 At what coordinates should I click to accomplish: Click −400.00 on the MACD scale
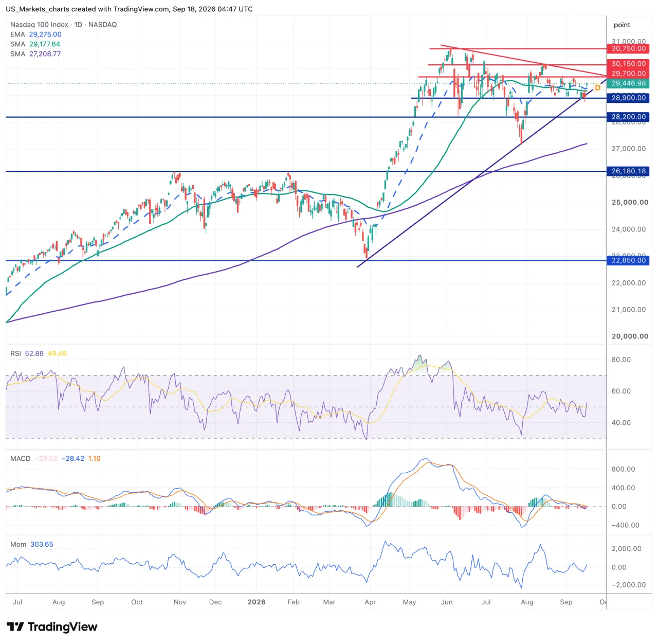(625, 525)
